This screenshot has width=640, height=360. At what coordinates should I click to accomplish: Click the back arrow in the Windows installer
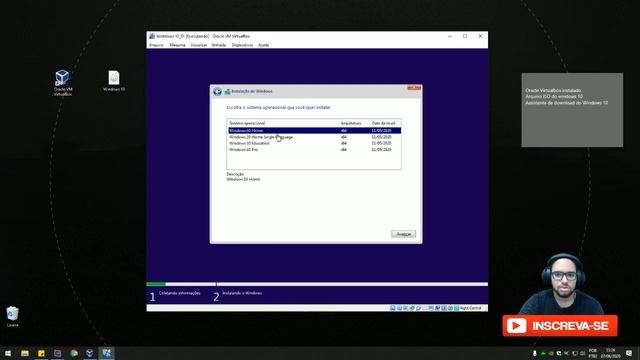[x=217, y=91]
